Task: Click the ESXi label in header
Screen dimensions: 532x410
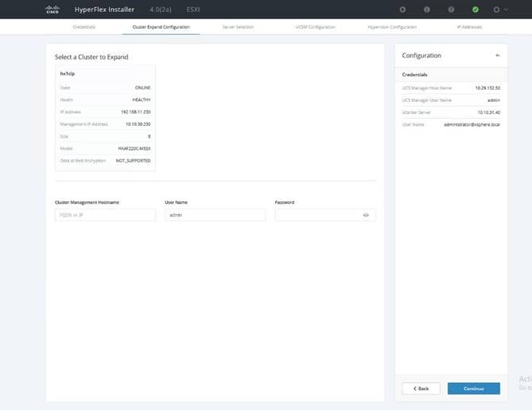Action: click(193, 10)
